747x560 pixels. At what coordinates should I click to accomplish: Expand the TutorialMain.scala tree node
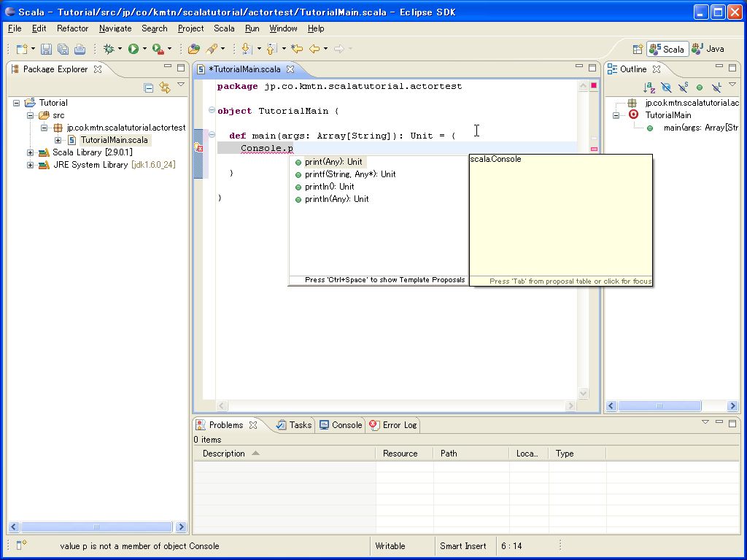click(58, 140)
